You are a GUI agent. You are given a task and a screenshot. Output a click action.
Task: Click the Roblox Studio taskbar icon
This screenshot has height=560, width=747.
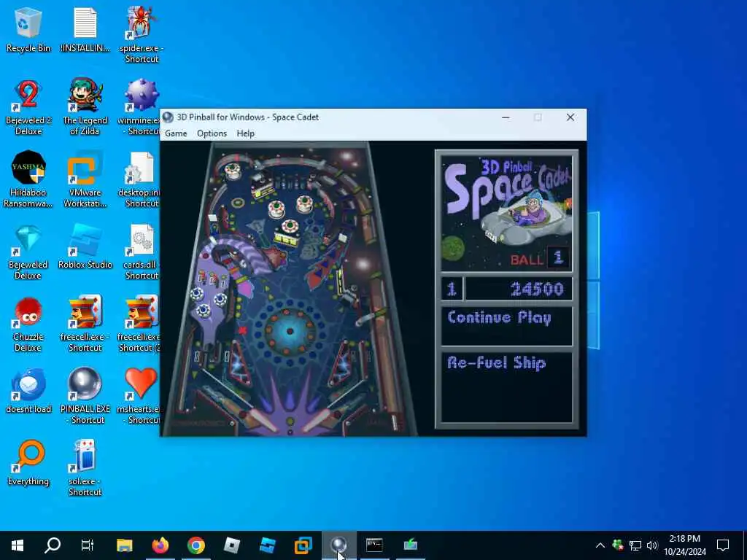click(267, 545)
